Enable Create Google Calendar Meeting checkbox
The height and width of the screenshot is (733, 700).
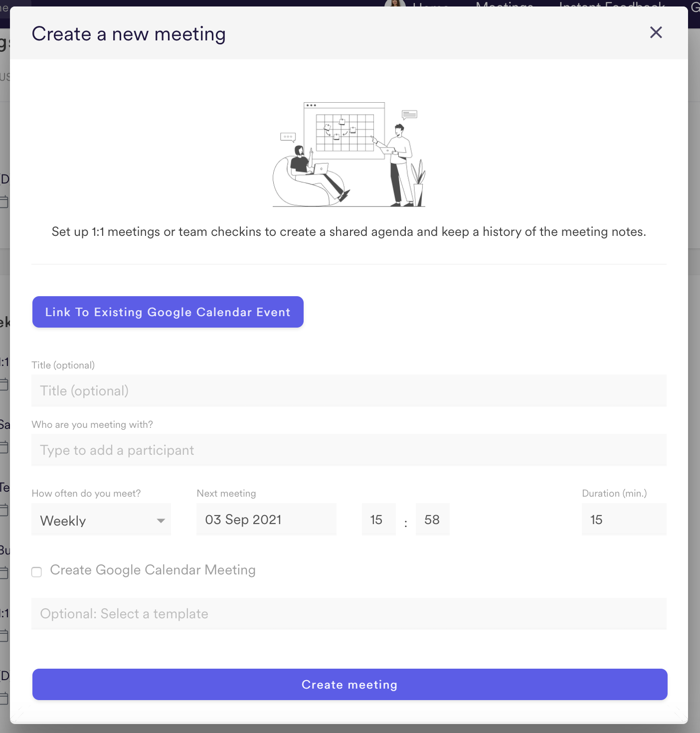click(37, 572)
